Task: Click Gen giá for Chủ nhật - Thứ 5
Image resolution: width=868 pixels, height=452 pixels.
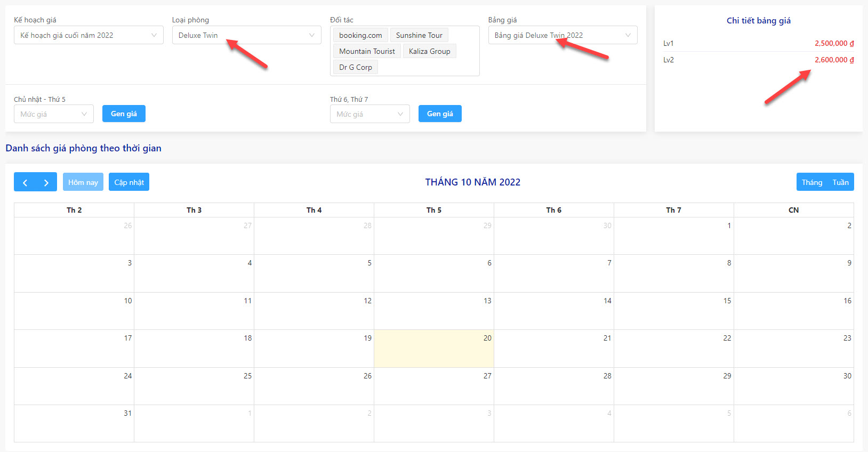Action: click(x=124, y=114)
